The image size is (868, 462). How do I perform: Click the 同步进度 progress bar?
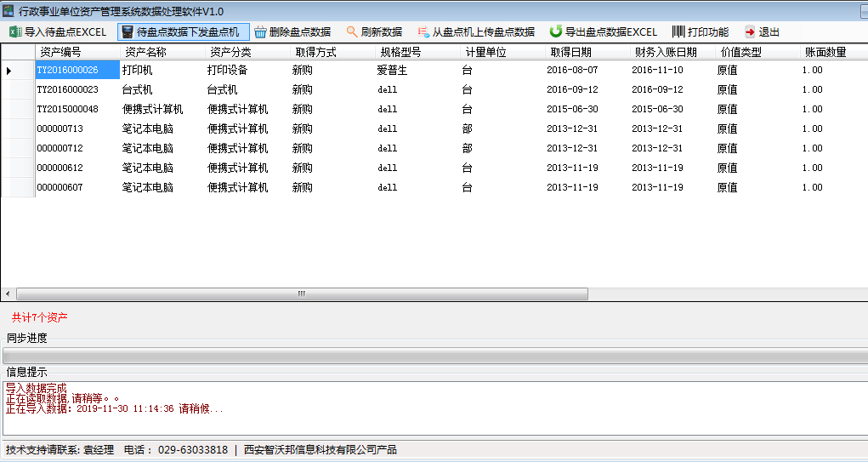pyautogui.click(x=434, y=355)
